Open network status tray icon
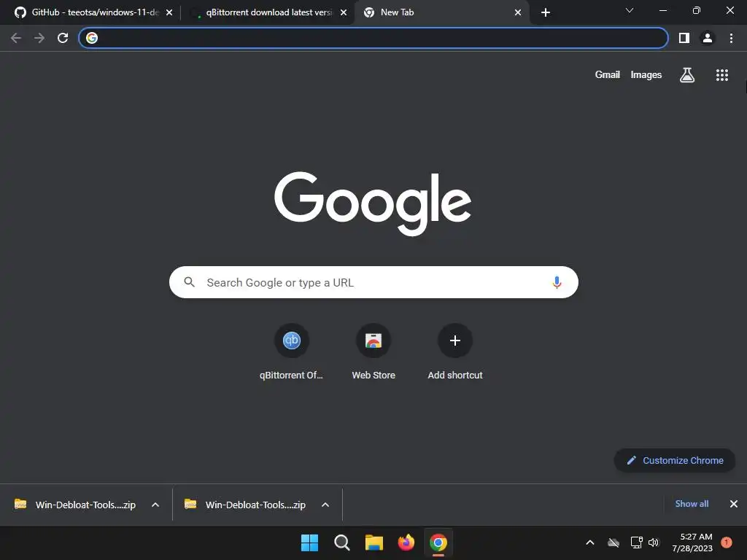Image resolution: width=747 pixels, height=560 pixels. pyautogui.click(x=636, y=542)
